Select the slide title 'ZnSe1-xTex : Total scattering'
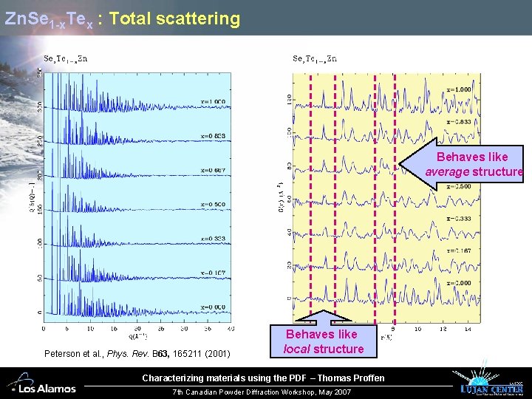The image size is (532, 399). pos(123,19)
